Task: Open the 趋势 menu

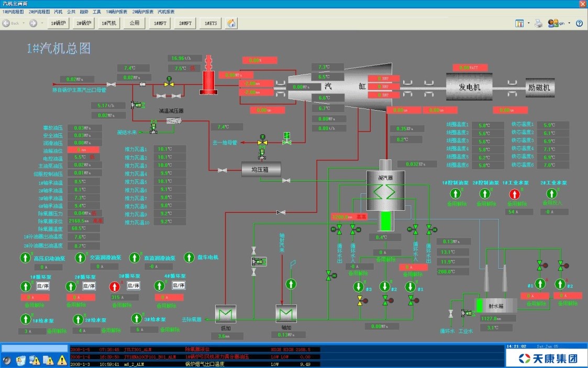Action: pyautogui.click(x=84, y=11)
